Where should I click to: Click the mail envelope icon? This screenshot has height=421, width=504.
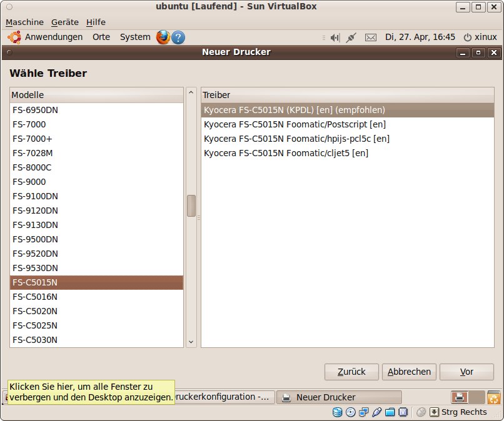(371, 37)
